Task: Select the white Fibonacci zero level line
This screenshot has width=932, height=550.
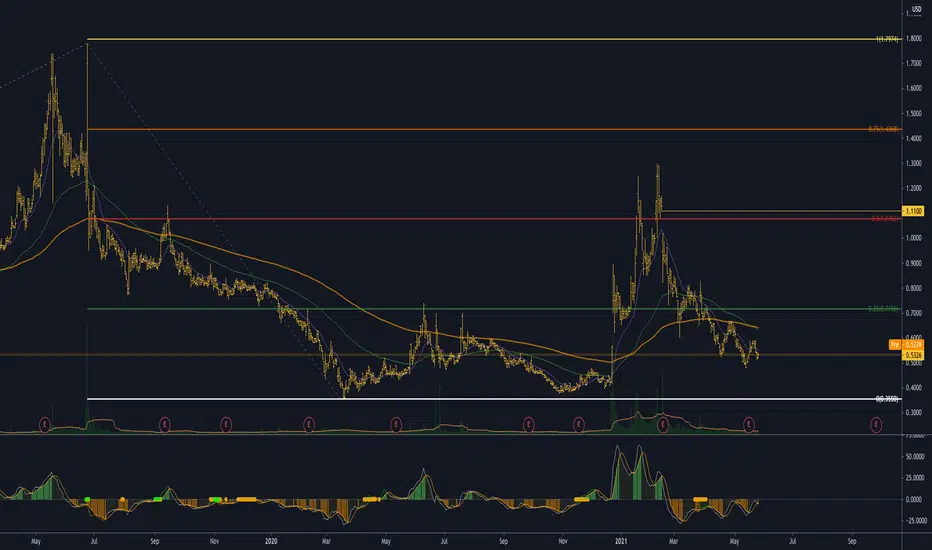Action: [493, 398]
